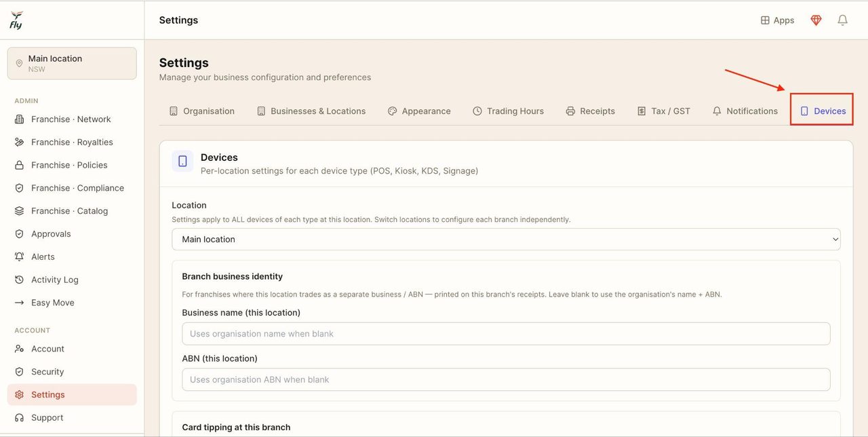Click the Devices panel tablet icon
Screen dimensions: 868x437
pos(182,161)
